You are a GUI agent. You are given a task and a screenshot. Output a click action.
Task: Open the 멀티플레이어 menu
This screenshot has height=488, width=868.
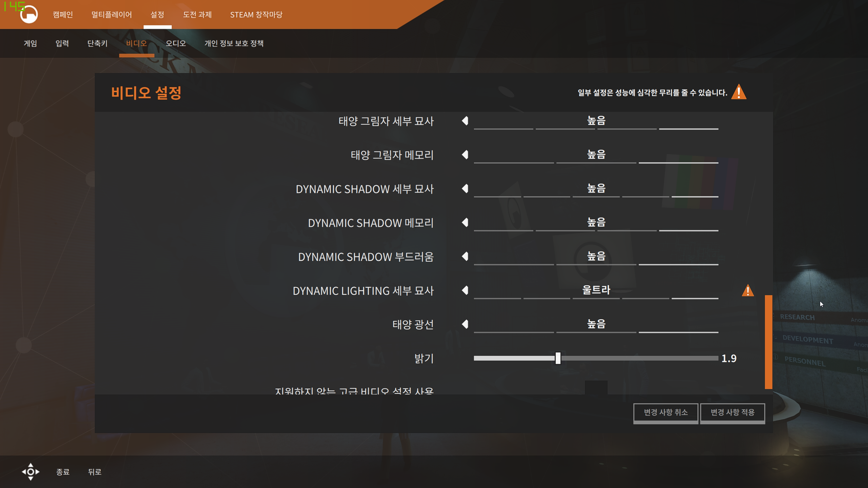click(111, 15)
